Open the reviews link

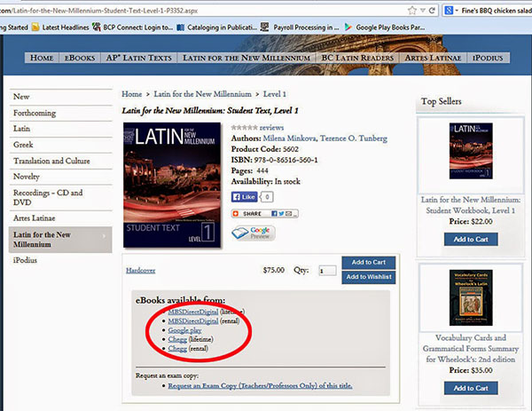point(271,128)
